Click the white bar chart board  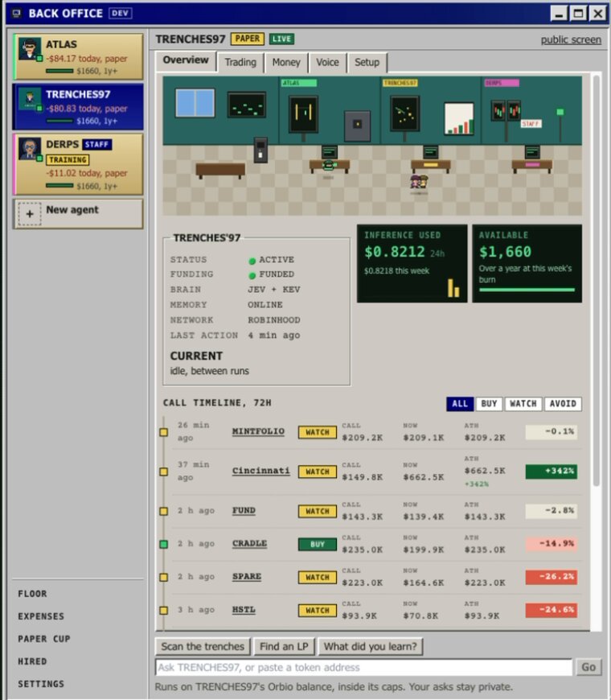(x=459, y=119)
